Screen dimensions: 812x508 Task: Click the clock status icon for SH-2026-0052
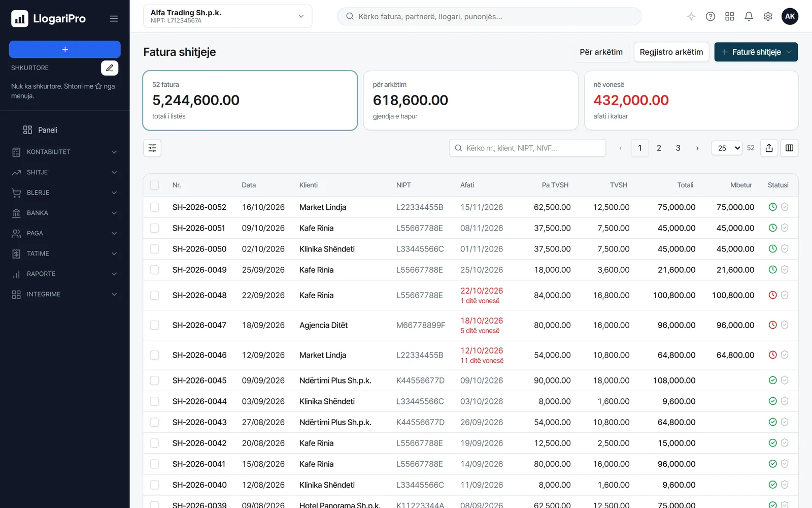tap(772, 207)
